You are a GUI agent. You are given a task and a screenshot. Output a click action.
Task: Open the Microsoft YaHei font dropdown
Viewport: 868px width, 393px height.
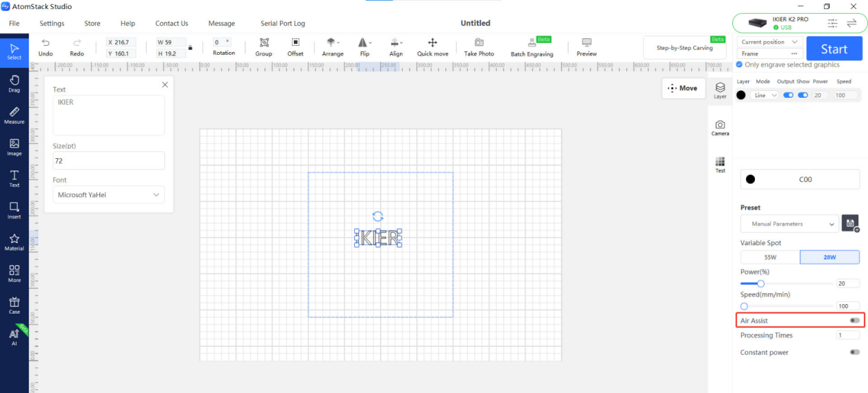pos(109,194)
